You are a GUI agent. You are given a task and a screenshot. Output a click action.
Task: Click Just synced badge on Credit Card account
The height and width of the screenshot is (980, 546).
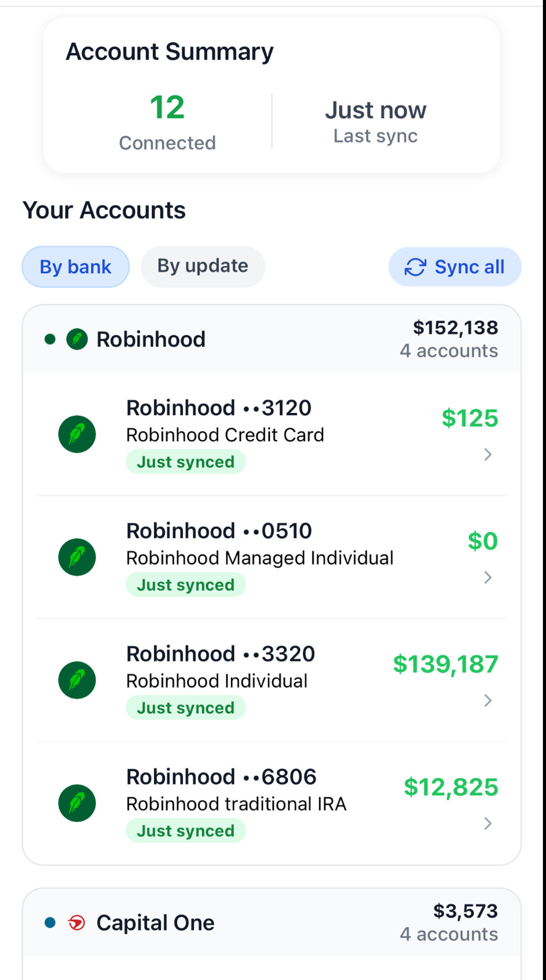tap(186, 462)
